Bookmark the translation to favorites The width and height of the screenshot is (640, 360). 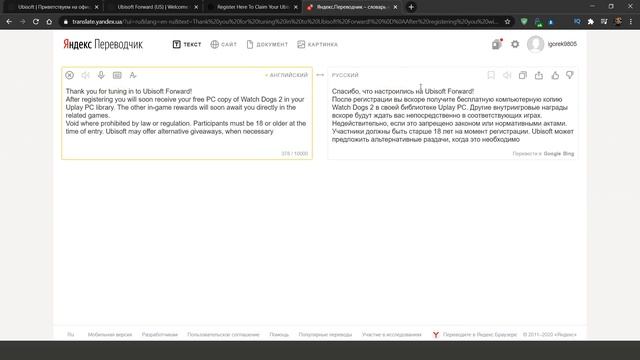[491, 75]
